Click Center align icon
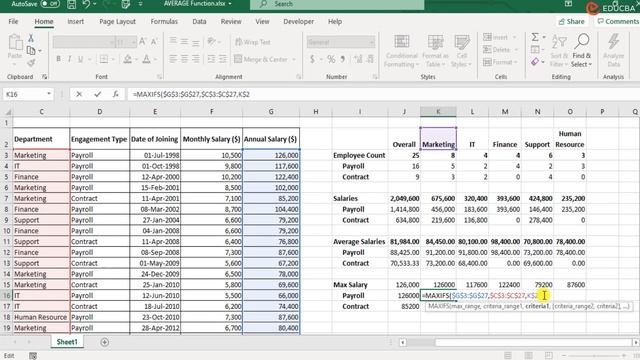 [x=184, y=59]
